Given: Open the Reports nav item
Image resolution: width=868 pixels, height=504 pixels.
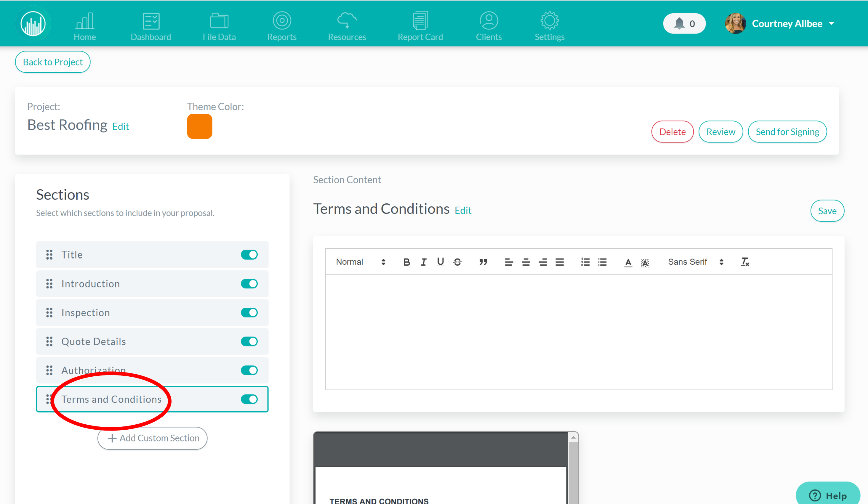Looking at the screenshot, I should pyautogui.click(x=282, y=27).
